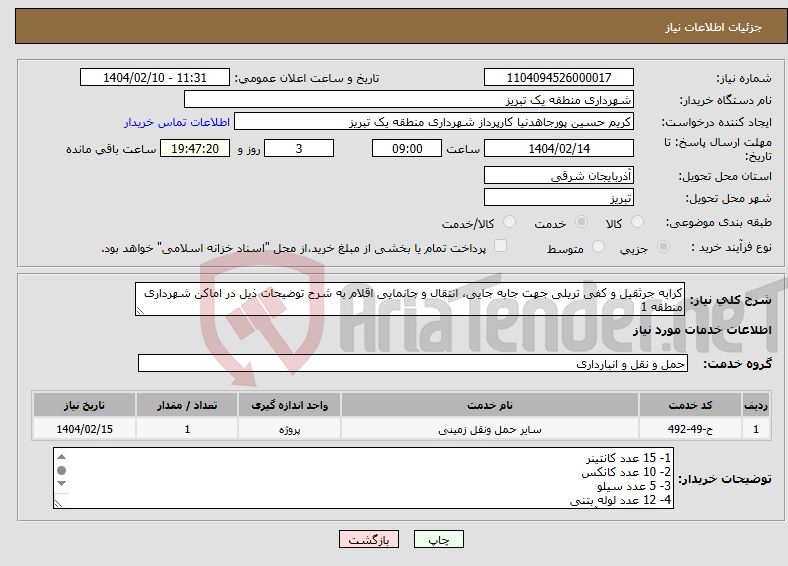Screen dimensions: 788x566
Task: Click the remaining time field 19:47:20
Action: pyautogui.click(x=195, y=148)
